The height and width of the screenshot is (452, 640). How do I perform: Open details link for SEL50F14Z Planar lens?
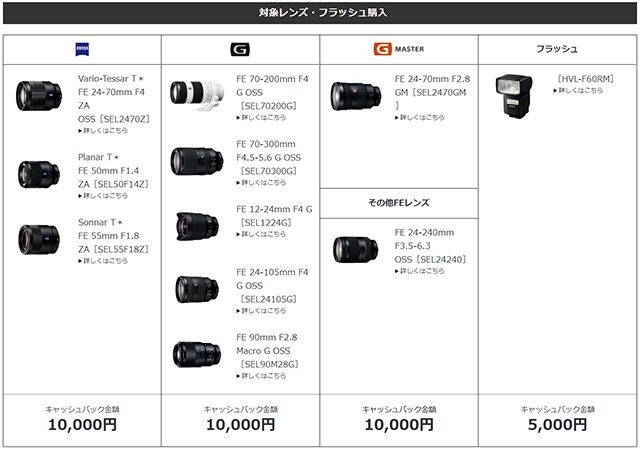[103, 195]
